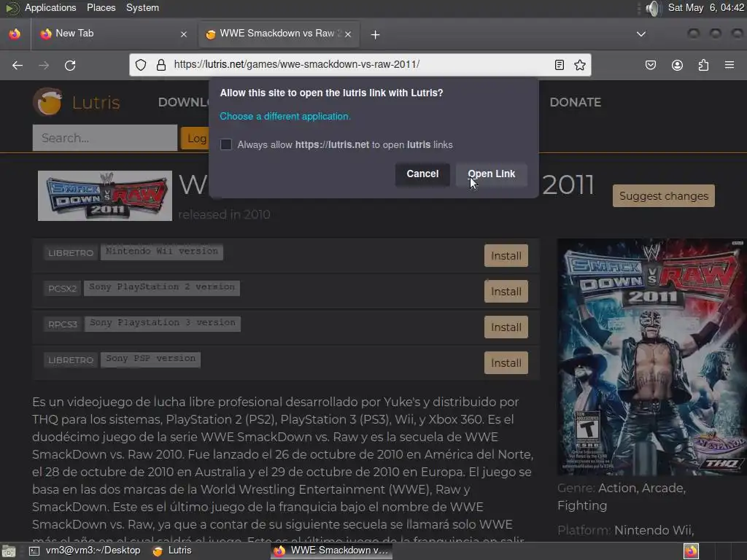Click the Firefox View icon left of tabs

tap(15, 34)
